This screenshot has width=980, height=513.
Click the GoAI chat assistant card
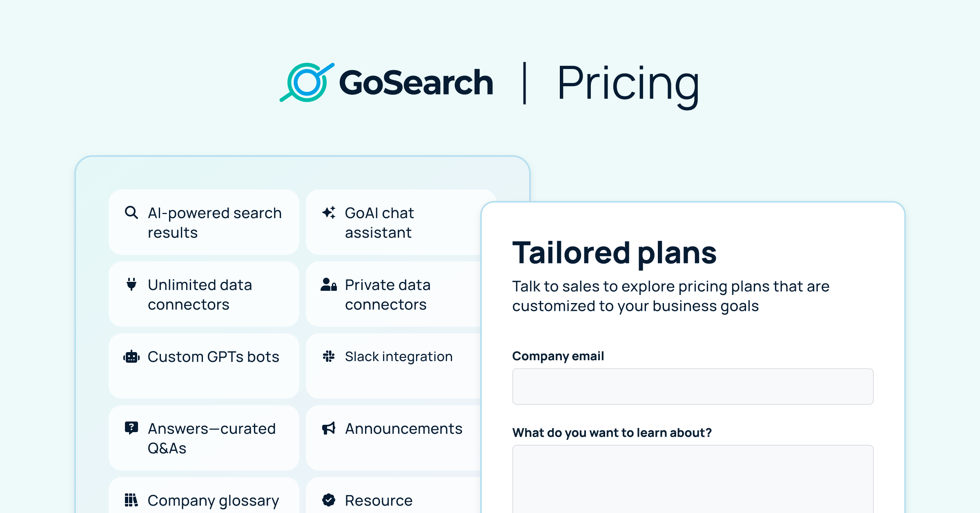(392, 223)
